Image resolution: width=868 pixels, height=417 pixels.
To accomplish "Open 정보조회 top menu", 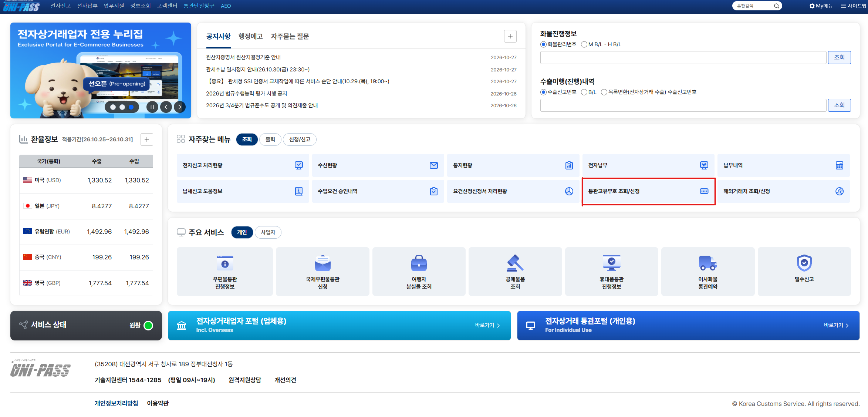I will [141, 6].
